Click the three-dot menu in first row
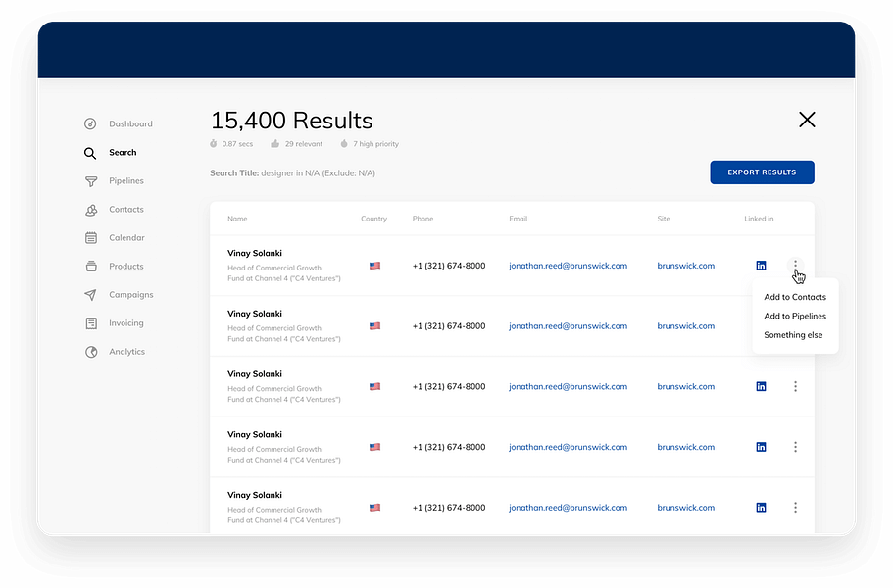Image resolution: width=893 pixels, height=588 pixels. click(x=795, y=265)
